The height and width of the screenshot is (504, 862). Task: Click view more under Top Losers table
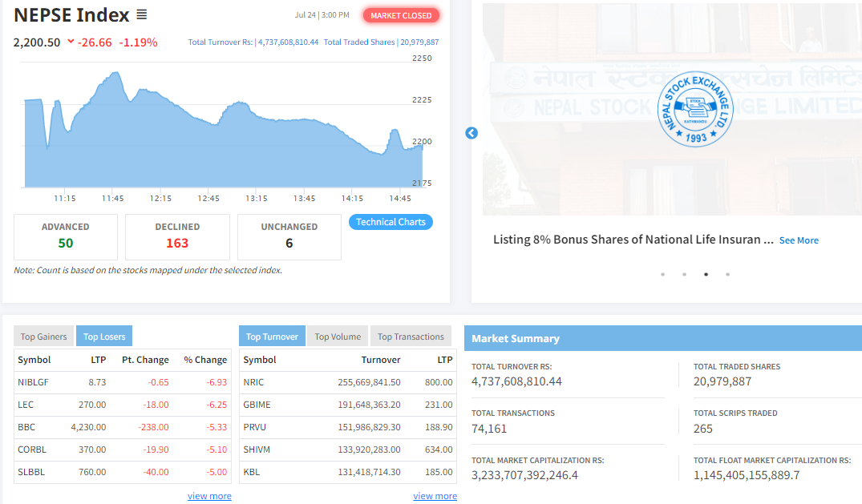[x=209, y=496]
